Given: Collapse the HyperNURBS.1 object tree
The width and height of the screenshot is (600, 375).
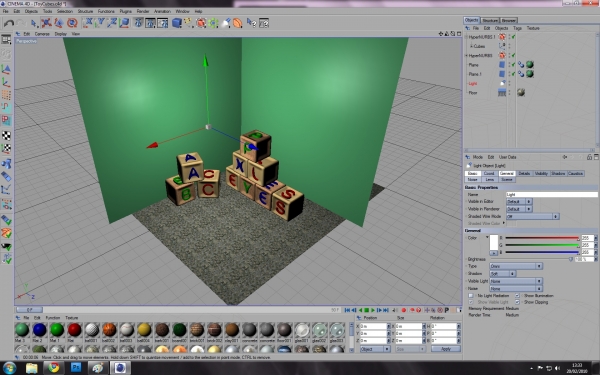Looking at the screenshot, I should (x=466, y=37).
